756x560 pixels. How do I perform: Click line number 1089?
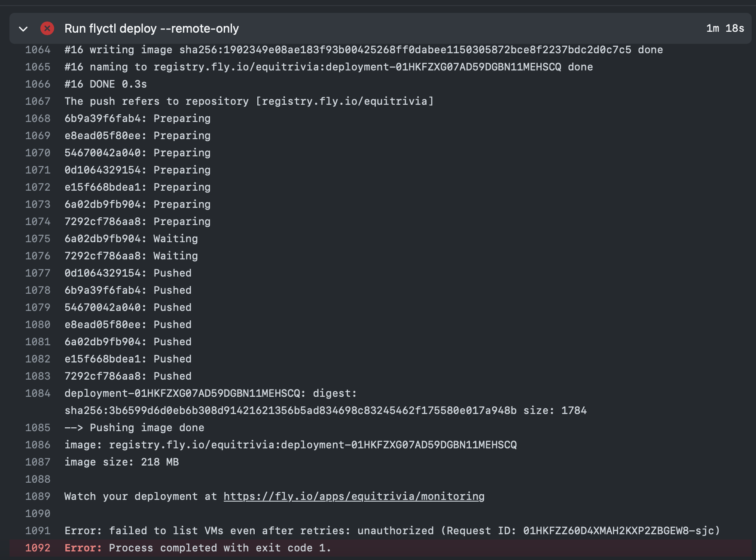[x=38, y=496]
